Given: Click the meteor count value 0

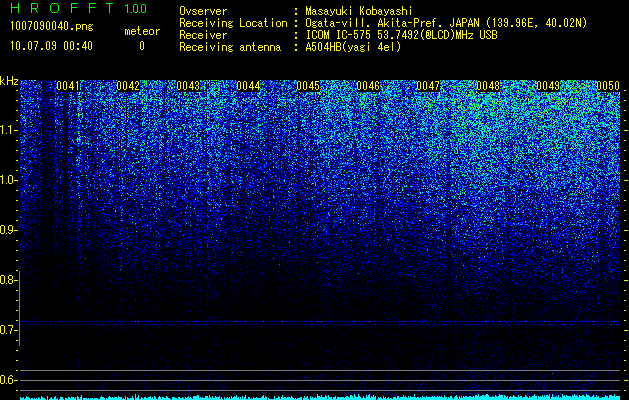Looking at the screenshot, I should point(142,46).
